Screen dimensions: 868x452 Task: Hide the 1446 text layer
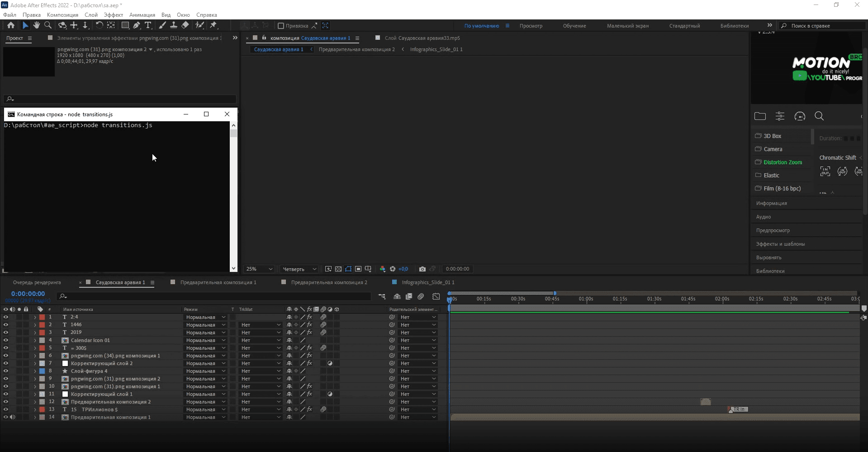6,325
